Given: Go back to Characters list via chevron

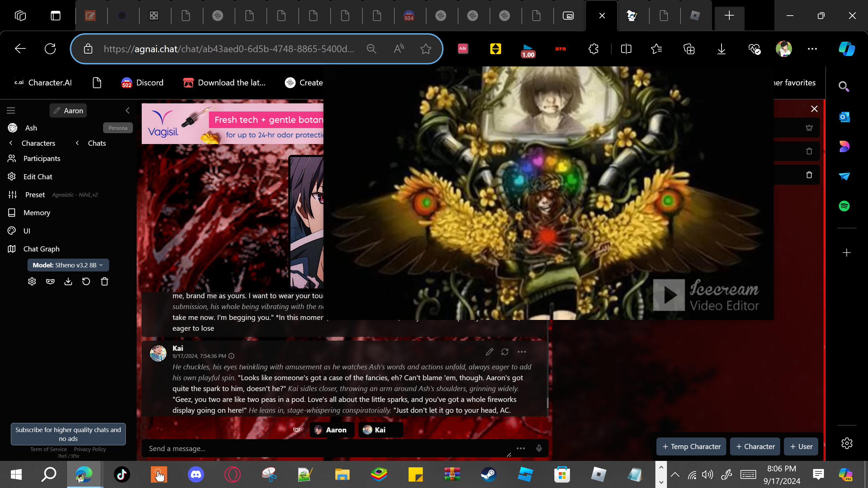Looking at the screenshot, I should (x=11, y=143).
